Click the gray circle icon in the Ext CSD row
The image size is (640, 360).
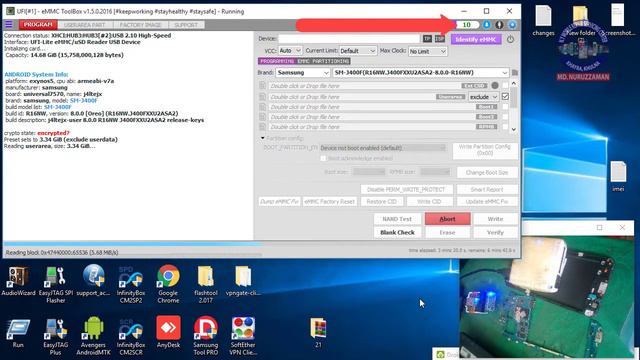point(495,86)
